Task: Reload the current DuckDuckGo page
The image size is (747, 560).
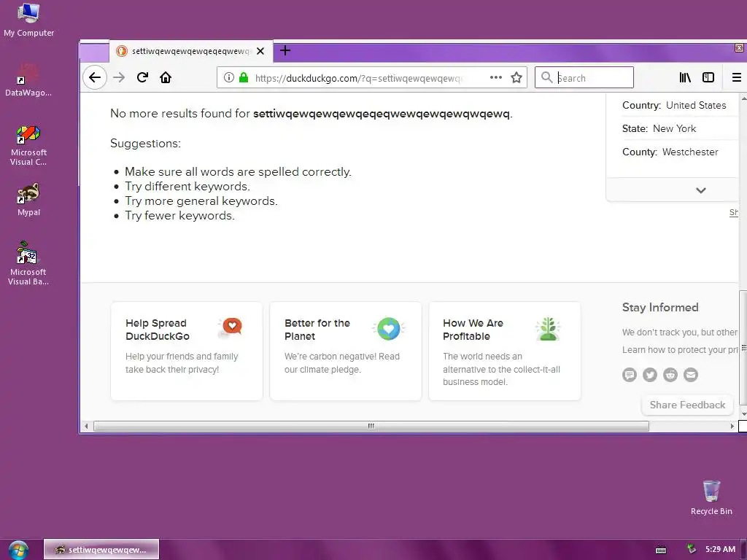Action: point(142,77)
